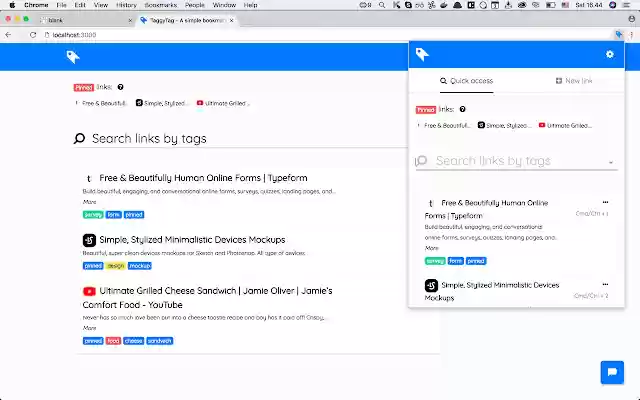Click the yellow design tag on the Mockups link

coord(116,266)
